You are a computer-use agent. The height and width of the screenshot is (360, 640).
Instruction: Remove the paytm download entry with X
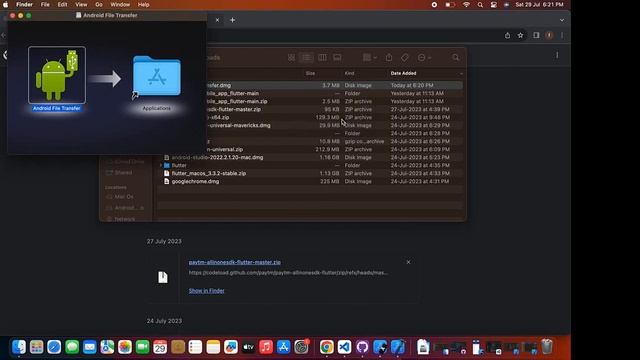(x=408, y=262)
